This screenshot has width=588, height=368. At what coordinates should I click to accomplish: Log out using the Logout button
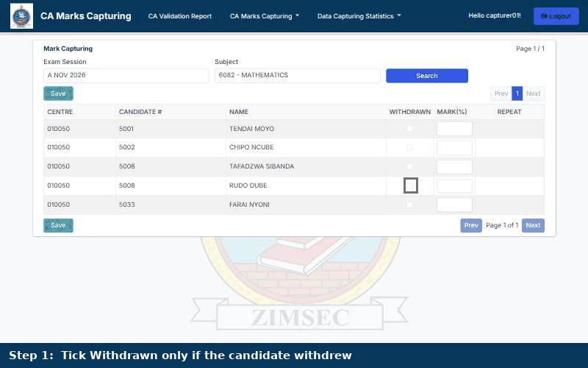(x=556, y=16)
